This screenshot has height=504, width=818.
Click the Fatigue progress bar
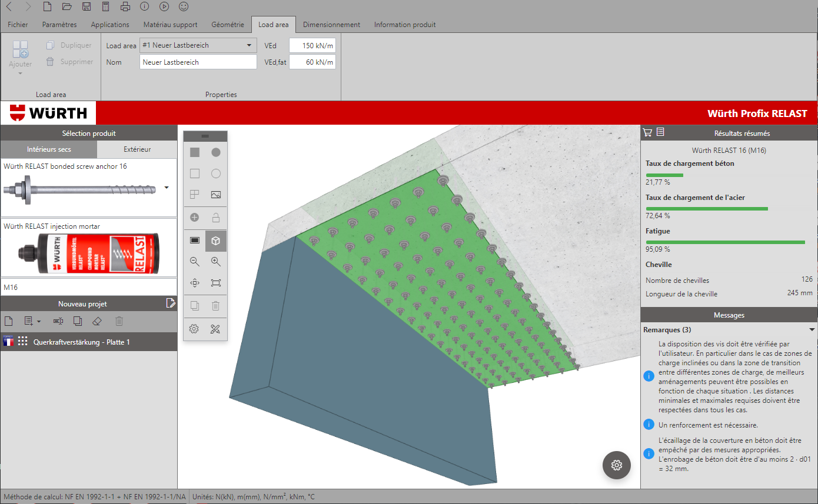pyautogui.click(x=726, y=242)
